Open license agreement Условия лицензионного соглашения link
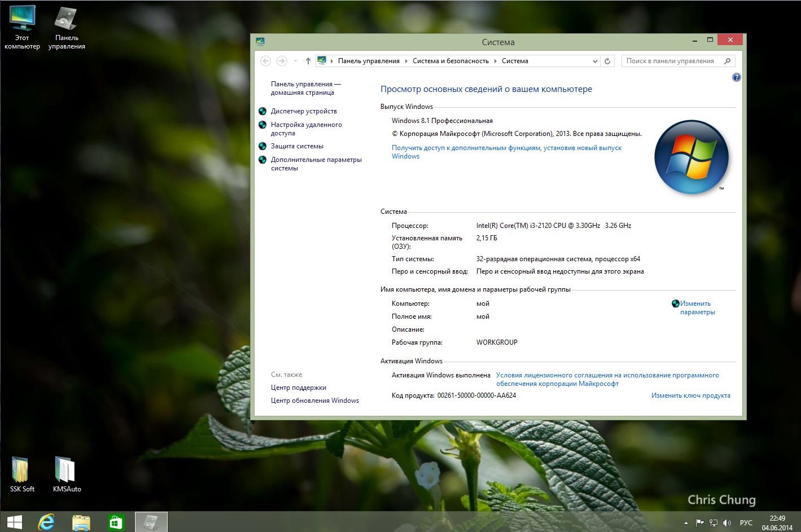 coord(607,379)
